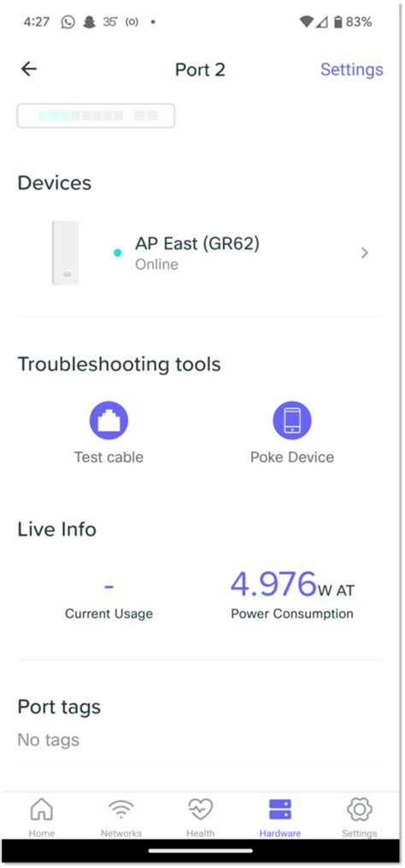Open Port 2 Settings link
This screenshot has width=405, height=868.
[352, 69]
